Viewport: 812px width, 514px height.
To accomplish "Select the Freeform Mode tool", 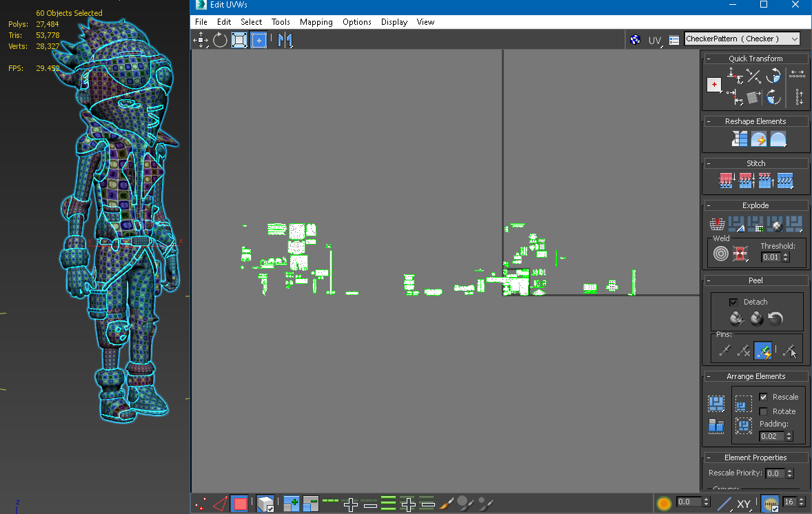I will [258, 40].
